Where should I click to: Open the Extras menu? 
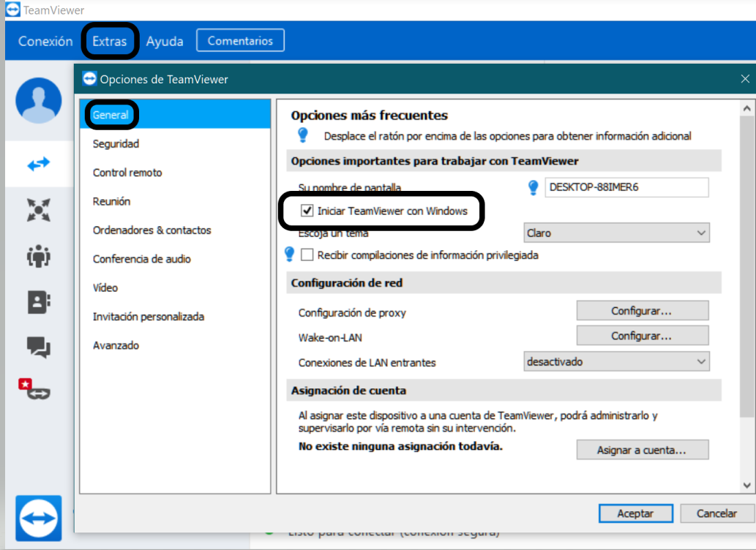point(109,41)
